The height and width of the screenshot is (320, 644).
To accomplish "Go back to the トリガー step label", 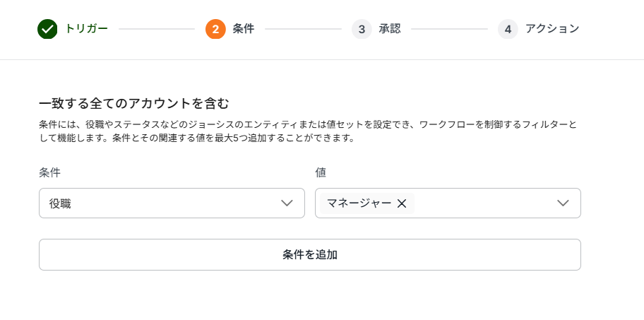I will click(86, 29).
